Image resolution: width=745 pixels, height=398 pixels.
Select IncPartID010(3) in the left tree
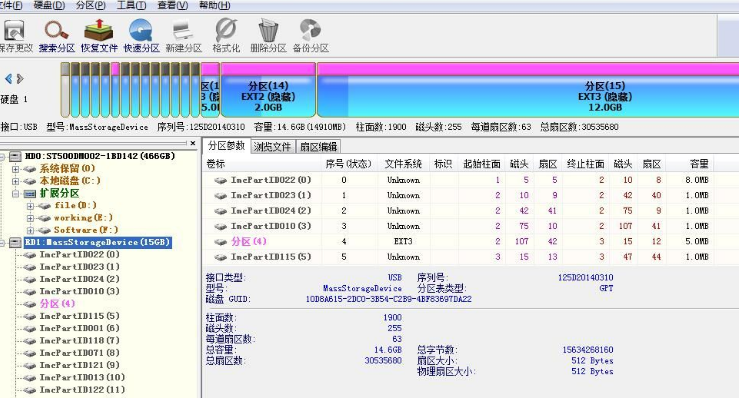[79, 292]
